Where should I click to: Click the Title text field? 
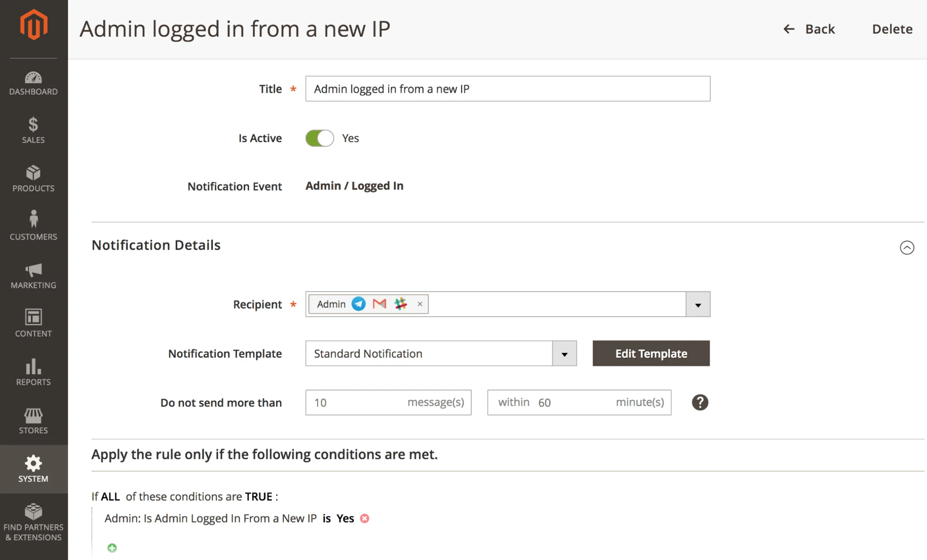(x=507, y=89)
